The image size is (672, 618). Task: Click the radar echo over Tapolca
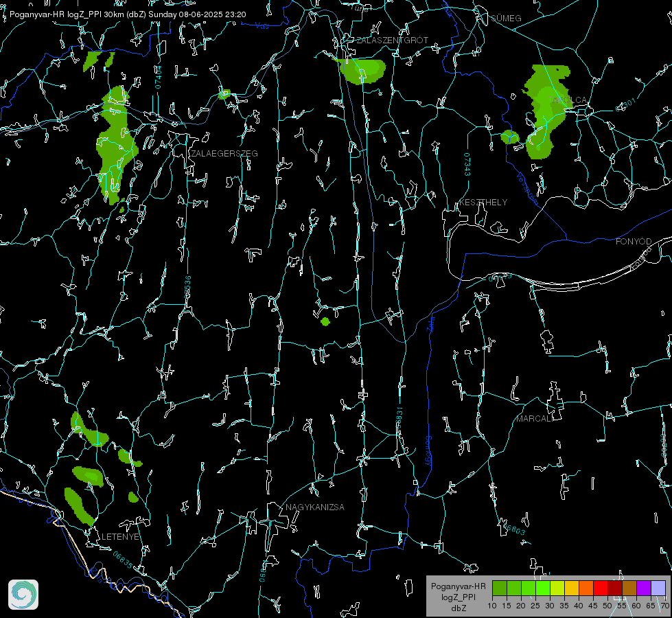pos(547,111)
